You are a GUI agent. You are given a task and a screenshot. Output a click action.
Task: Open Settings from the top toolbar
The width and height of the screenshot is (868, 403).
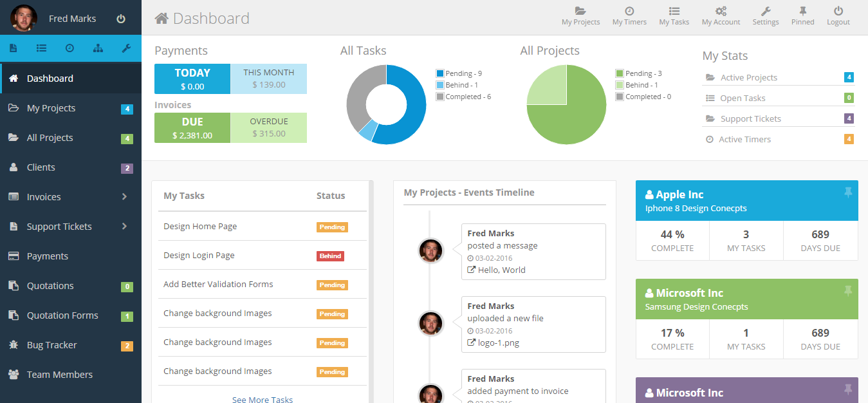tap(766, 16)
